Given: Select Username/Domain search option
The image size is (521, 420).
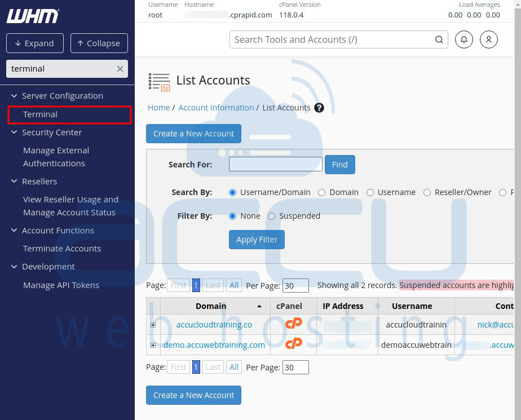Looking at the screenshot, I should 232,192.
